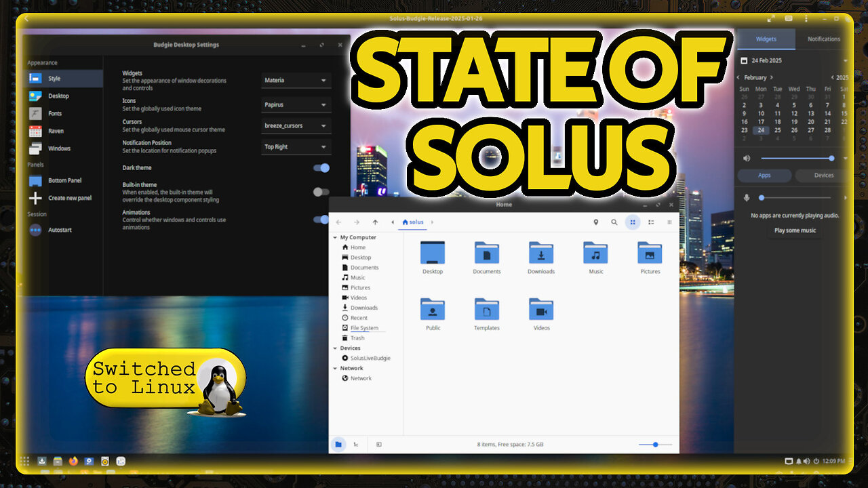Screen dimensions: 868x488
Task: Show tree view button in status bar
Action: tap(356, 445)
